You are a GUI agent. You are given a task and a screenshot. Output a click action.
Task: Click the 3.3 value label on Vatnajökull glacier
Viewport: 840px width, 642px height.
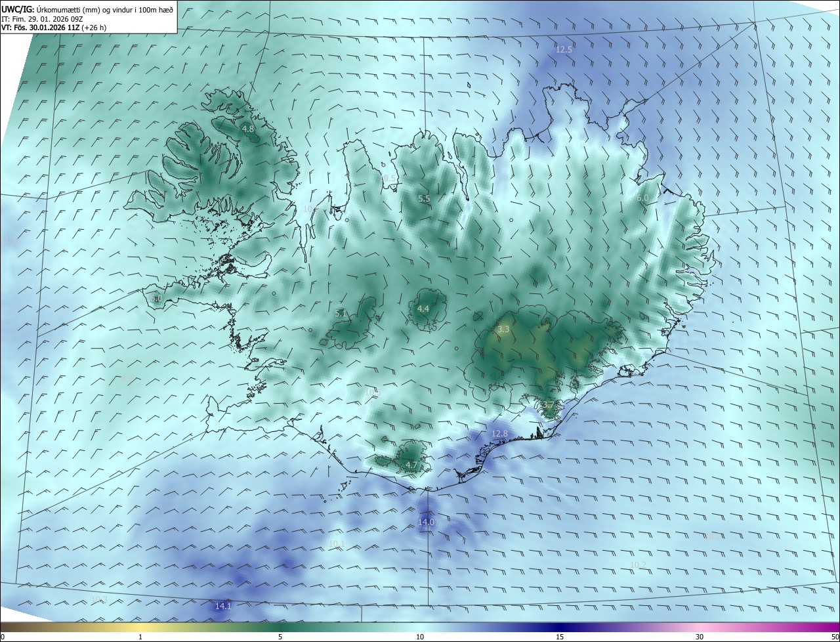click(503, 330)
